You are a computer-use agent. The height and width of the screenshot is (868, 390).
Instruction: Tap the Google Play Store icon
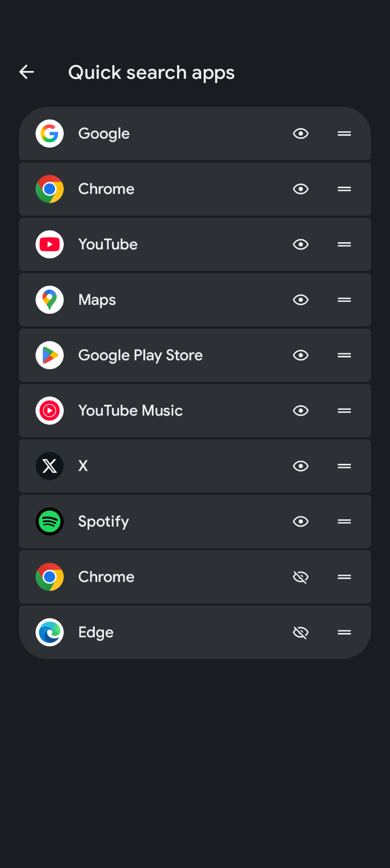pyautogui.click(x=49, y=355)
